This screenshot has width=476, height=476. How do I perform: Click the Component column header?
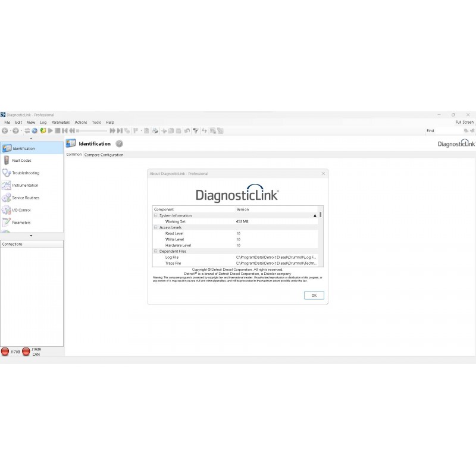[194, 209]
